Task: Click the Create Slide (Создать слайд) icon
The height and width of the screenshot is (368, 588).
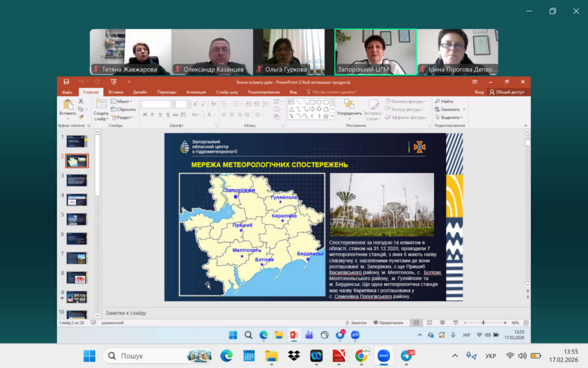Action: click(101, 104)
